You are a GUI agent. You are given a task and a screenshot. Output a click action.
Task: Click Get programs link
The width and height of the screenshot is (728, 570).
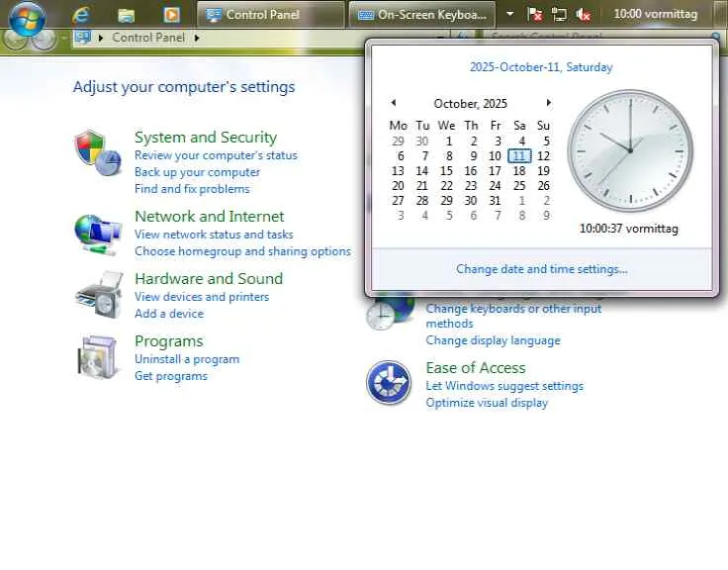171,376
